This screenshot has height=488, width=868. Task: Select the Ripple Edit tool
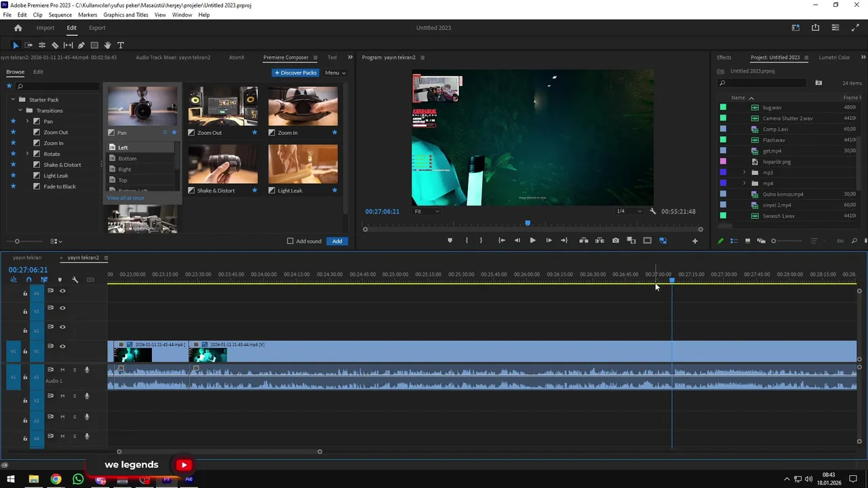[42, 45]
